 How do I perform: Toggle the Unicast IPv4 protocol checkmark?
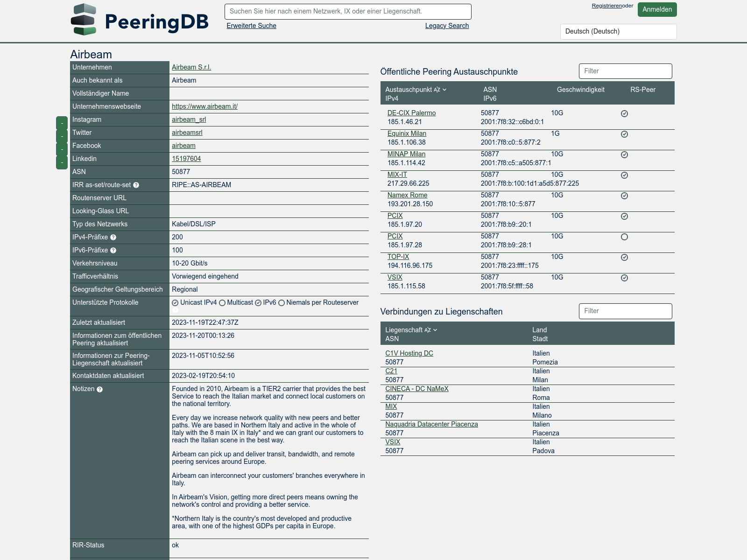pos(175,303)
